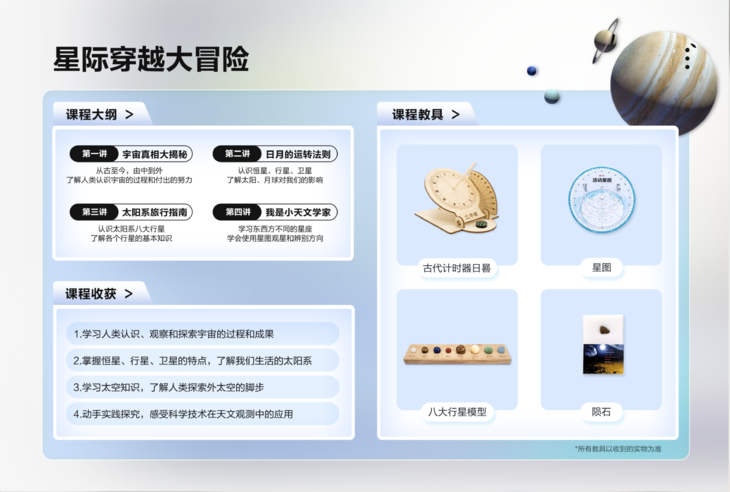Expand the 课程大纲 section arrow
Screen dimensions: 730x492
click(x=130, y=114)
